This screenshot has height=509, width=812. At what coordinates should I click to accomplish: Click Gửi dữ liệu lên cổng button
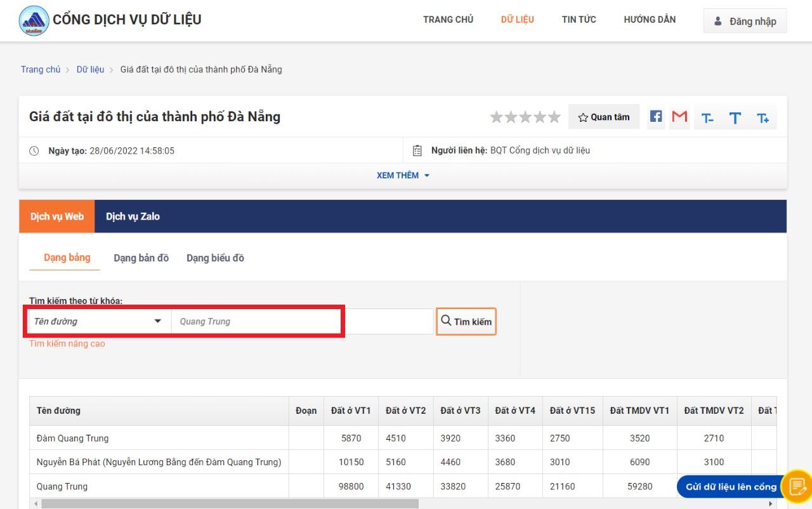(x=731, y=487)
